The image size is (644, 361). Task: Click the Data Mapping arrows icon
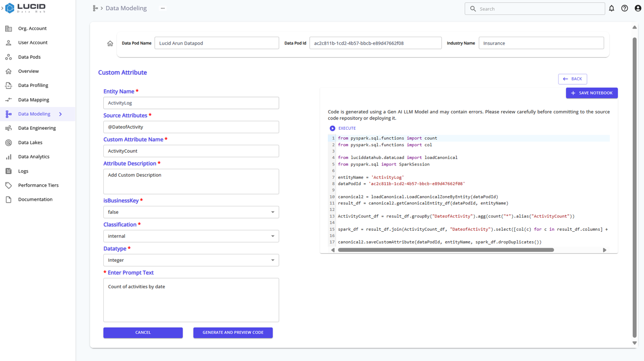[x=8, y=100]
